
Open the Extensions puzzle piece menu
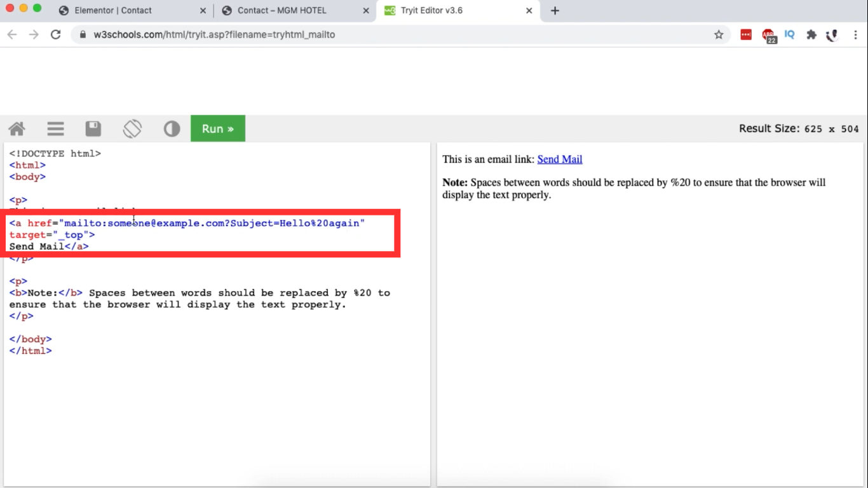point(811,35)
